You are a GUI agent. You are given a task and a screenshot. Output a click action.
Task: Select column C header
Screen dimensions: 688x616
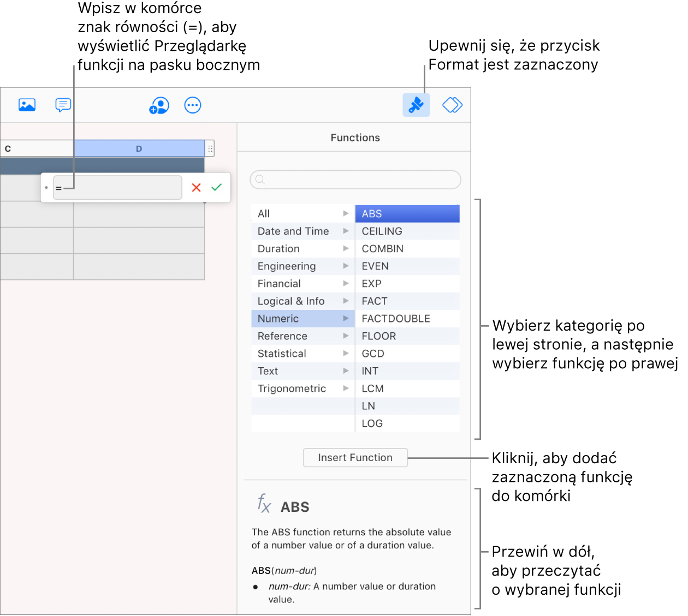(37, 148)
